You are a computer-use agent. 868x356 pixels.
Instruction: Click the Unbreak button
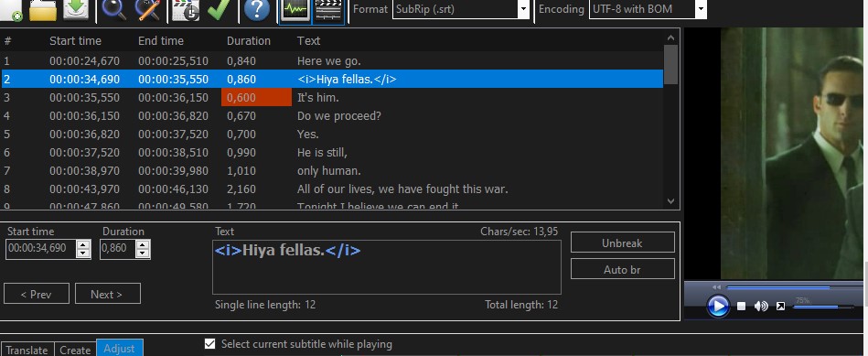pos(622,243)
